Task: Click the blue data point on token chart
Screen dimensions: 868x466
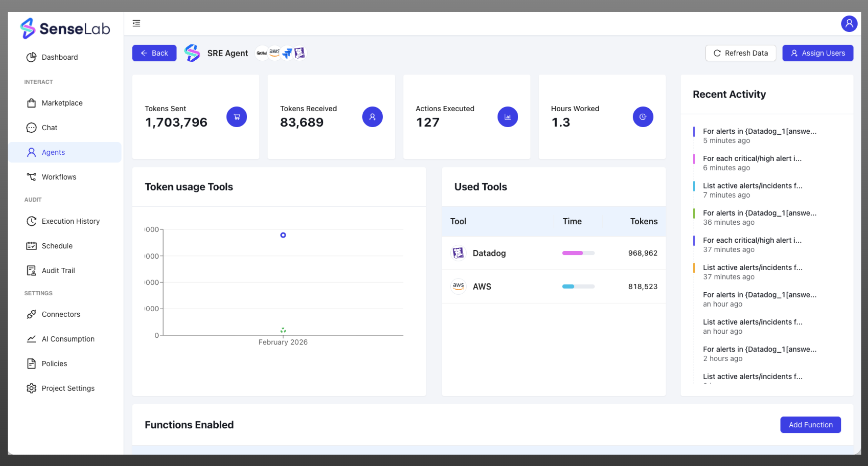Action: [283, 235]
